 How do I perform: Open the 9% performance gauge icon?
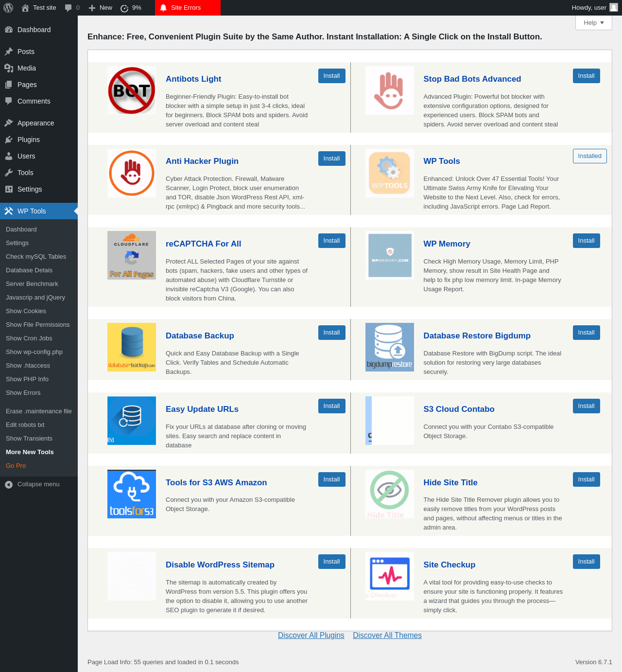coord(124,8)
